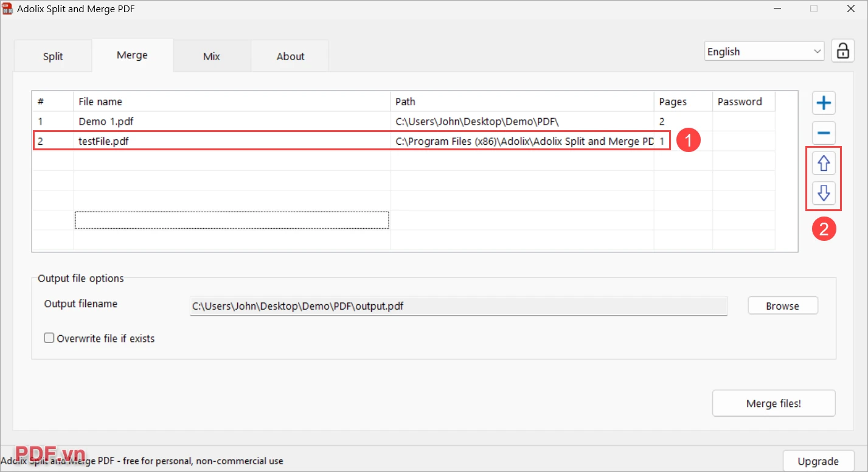The height and width of the screenshot is (472, 868).
Task: Click the Upgrade button
Action: pyautogui.click(x=819, y=461)
